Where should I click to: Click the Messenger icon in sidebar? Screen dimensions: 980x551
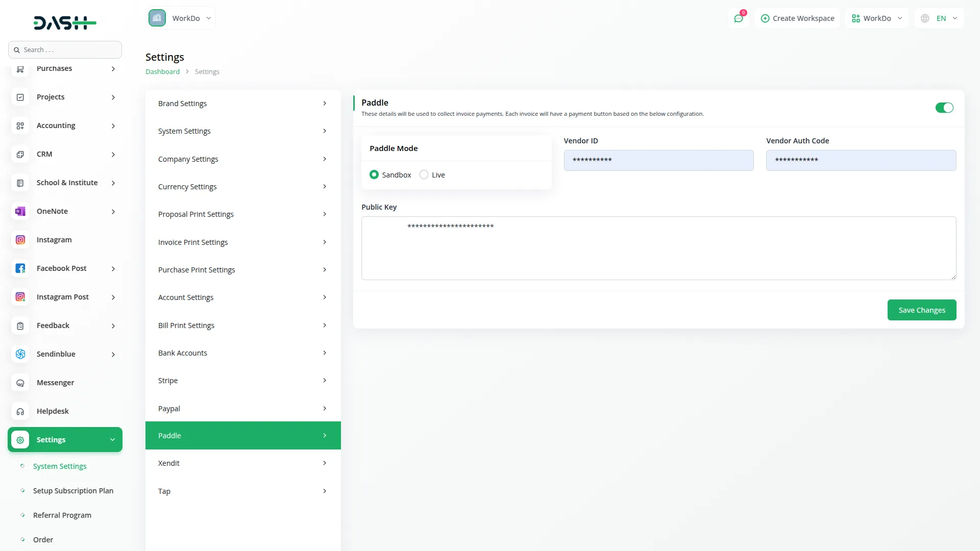tap(20, 383)
